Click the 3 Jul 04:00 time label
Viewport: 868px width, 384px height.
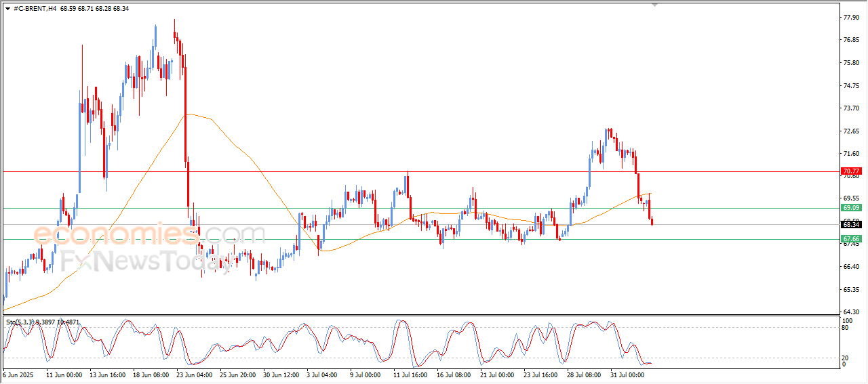coord(323,374)
